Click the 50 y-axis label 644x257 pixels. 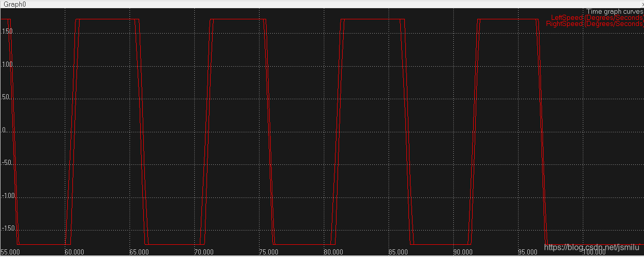click(5, 97)
